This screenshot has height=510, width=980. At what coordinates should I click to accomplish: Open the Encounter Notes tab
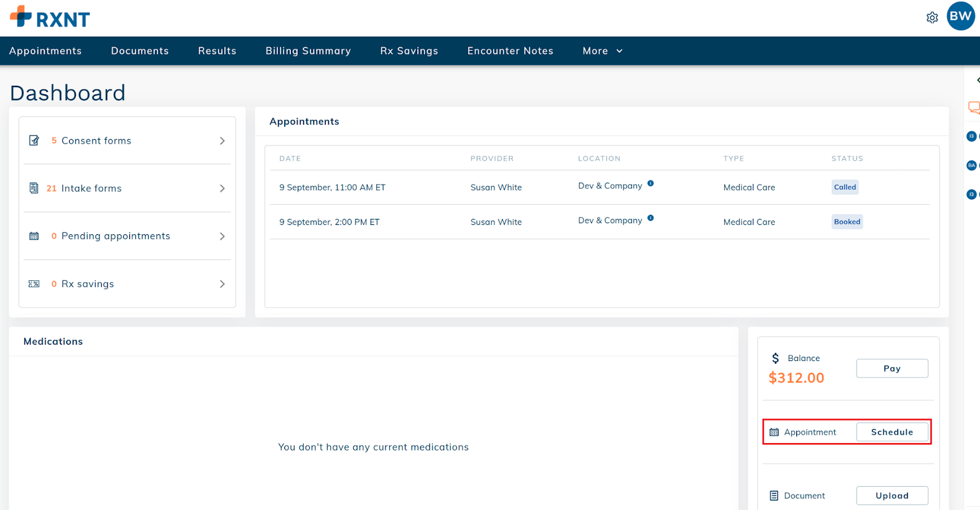[x=510, y=51]
